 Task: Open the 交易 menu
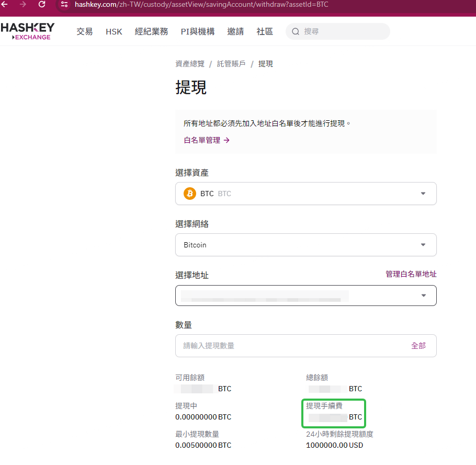point(84,31)
